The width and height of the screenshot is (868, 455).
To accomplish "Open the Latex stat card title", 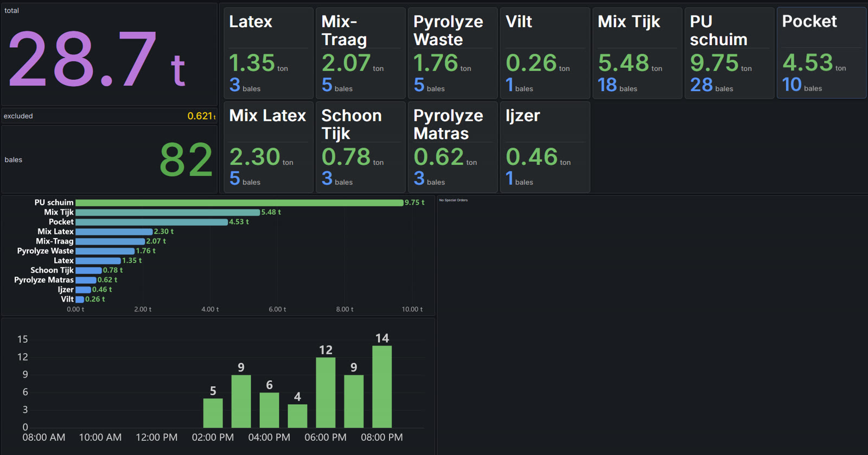I will (x=251, y=22).
